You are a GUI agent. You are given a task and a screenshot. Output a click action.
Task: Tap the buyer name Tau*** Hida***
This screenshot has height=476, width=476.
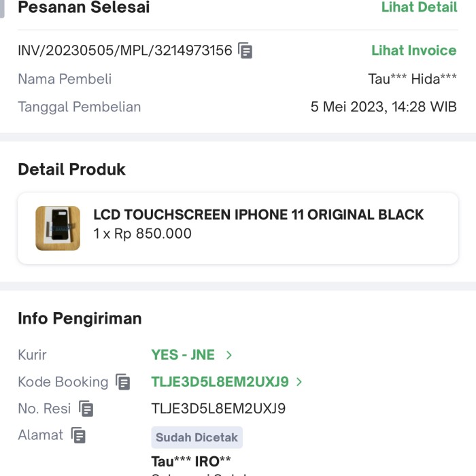pos(412,79)
